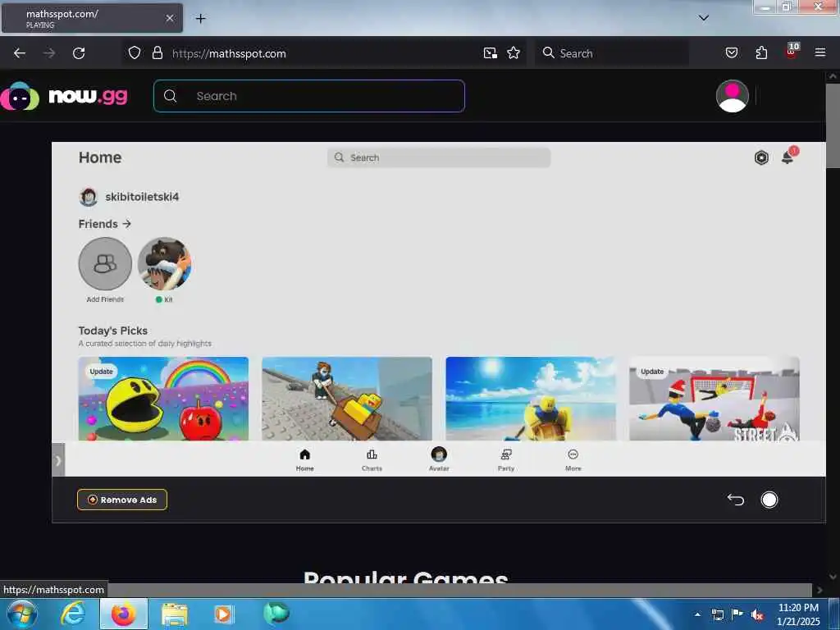Click the Add Friends circle button
Viewport: 840px width, 630px height.
[105, 264]
